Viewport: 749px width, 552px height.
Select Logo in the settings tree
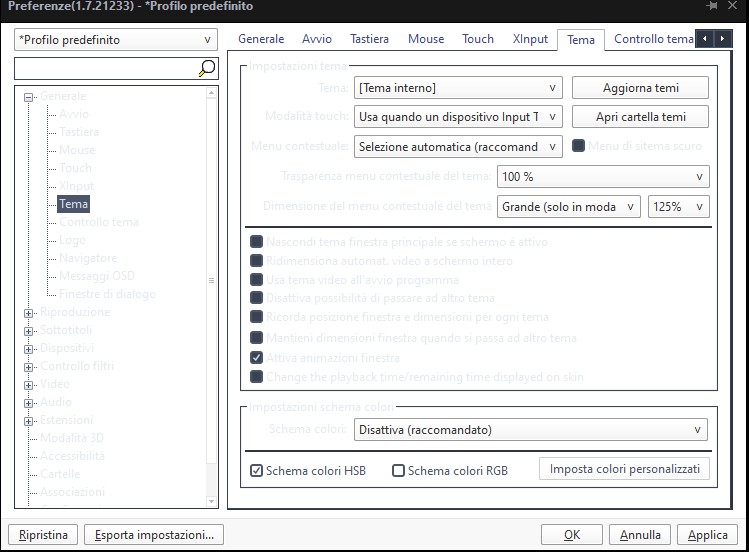pos(73,240)
